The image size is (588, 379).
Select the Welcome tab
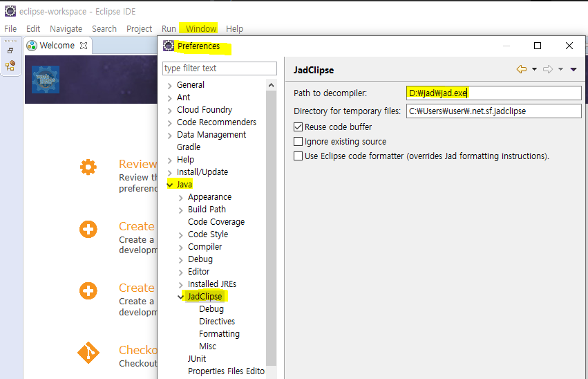click(57, 46)
